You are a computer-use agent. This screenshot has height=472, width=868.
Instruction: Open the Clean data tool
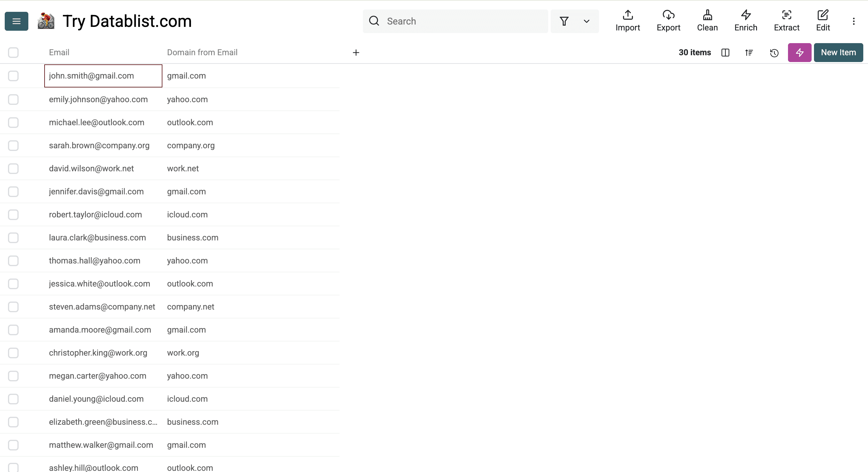(x=707, y=21)
